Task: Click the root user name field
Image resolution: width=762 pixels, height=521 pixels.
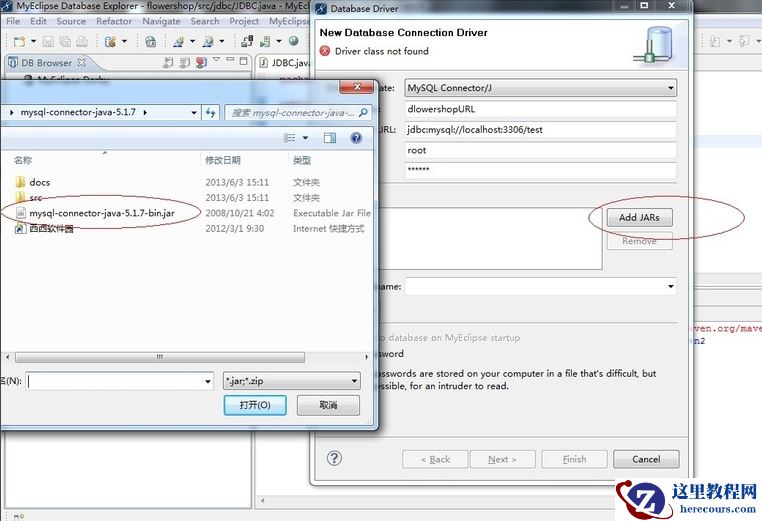Action: coord(540,150)
